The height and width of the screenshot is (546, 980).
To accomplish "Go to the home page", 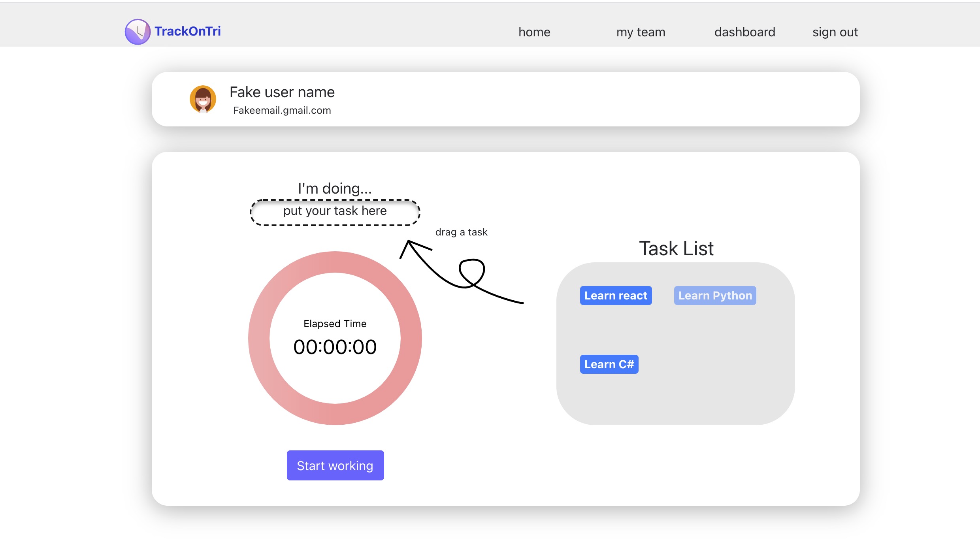I will point(534,32).
